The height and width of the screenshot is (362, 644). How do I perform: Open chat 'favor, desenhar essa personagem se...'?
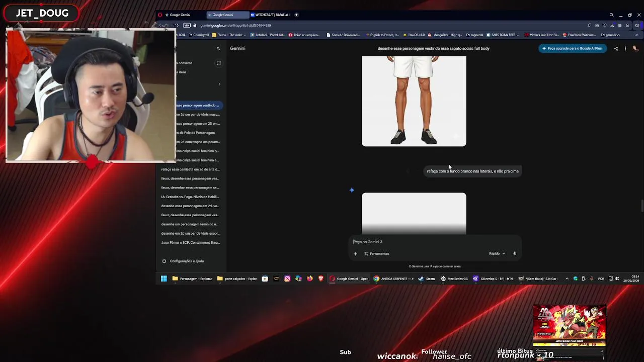pos(190,188)
